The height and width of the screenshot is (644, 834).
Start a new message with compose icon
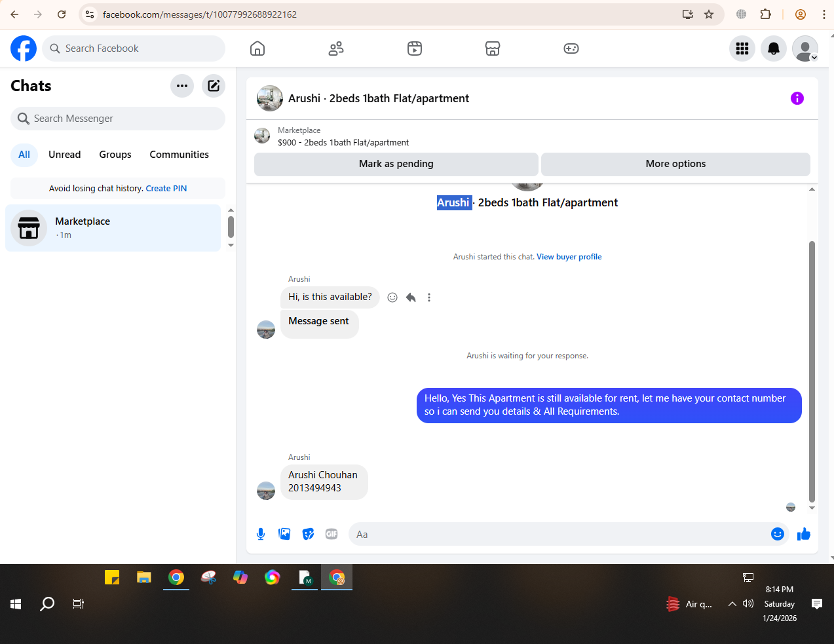point(214,86)
